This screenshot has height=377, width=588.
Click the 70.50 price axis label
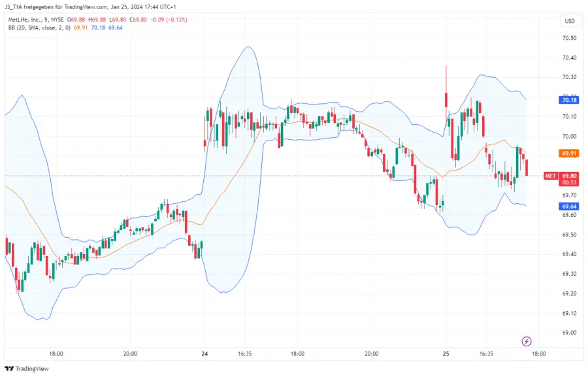(x=568, y=38)
